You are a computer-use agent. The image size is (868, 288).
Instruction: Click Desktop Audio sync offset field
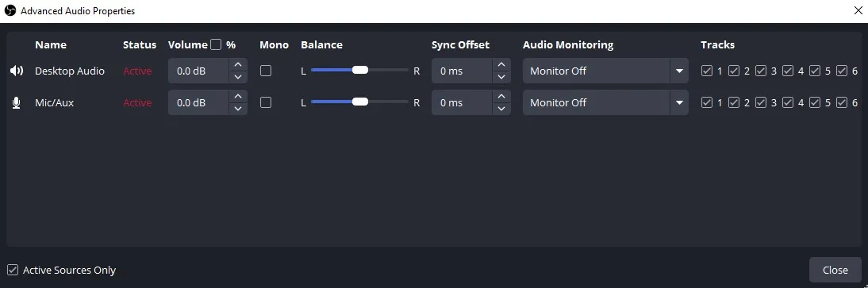[463, 71]
